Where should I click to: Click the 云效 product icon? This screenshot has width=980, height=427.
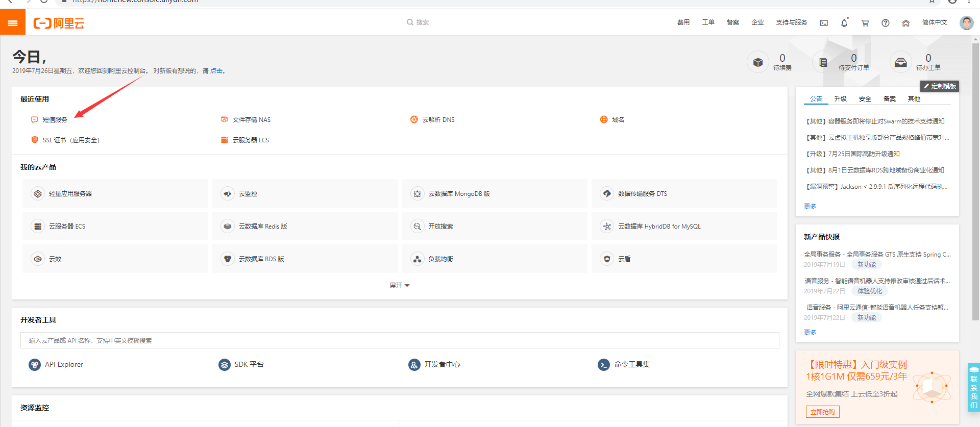(38, 259)
